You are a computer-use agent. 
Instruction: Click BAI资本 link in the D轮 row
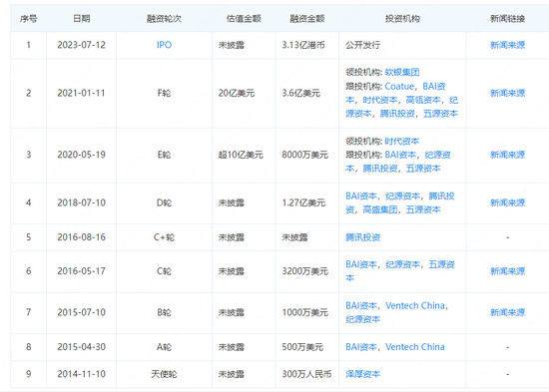pos(361,196)
